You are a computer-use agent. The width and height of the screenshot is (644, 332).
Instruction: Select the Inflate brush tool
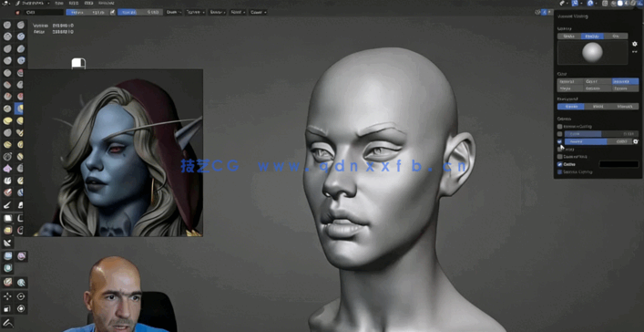[7, 61]
